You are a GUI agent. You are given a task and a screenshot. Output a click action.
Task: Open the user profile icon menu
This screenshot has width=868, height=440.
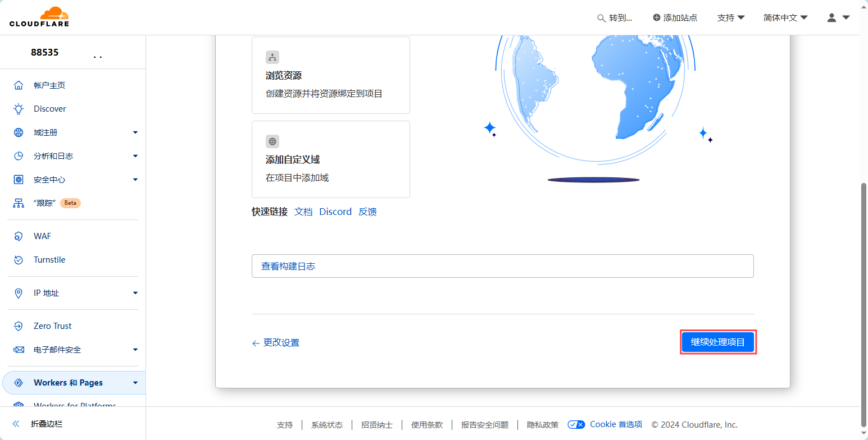832,17
